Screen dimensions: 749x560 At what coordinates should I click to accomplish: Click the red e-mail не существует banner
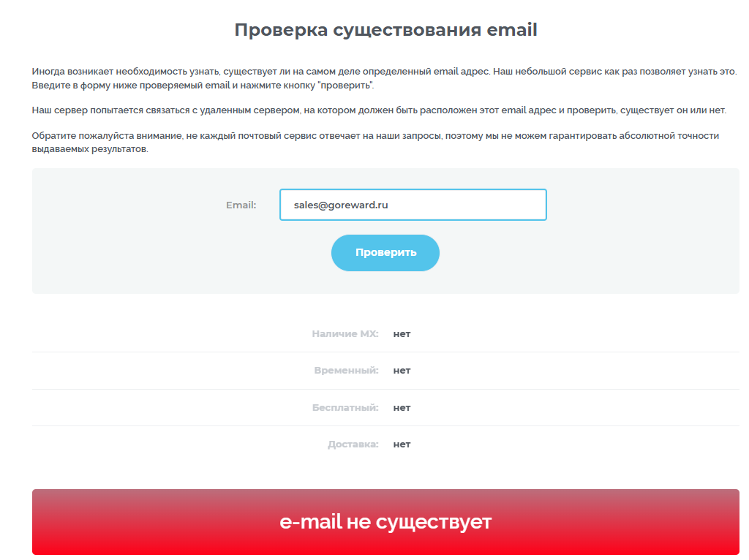(385, 522)
